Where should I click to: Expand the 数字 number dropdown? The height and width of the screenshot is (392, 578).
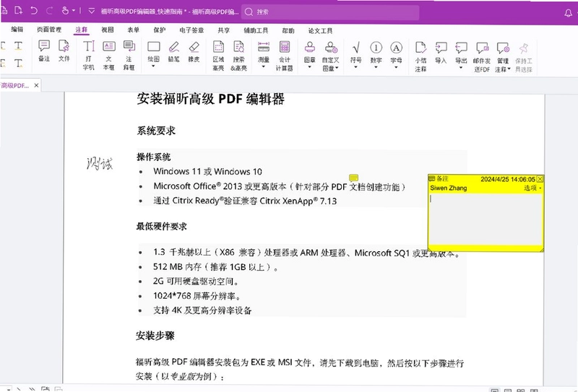click(x=376, y=67)
